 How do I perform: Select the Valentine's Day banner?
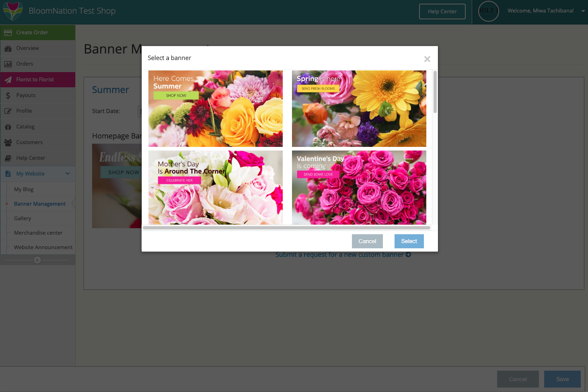359,188
